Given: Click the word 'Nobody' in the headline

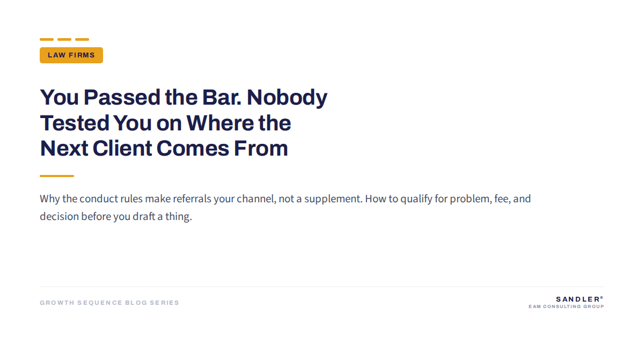Looking at the screenshot, I should point(287,97).
